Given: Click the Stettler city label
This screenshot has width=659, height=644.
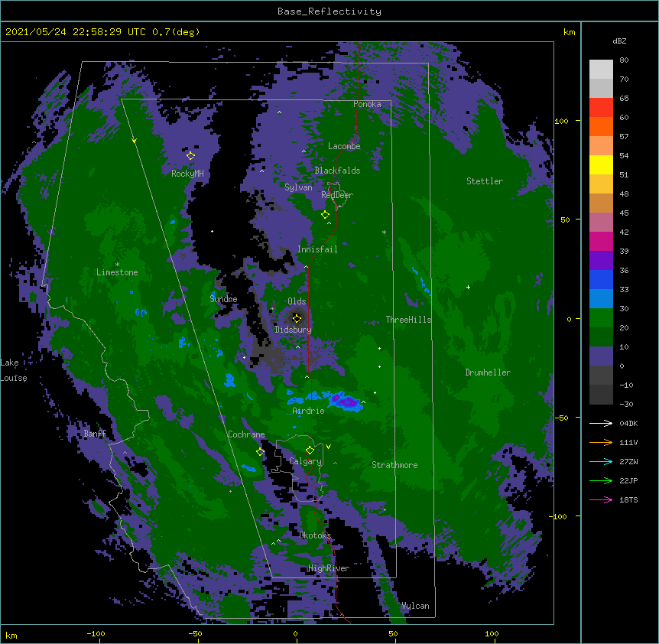Looking at the screenshot, I should [x=485, y=181].
